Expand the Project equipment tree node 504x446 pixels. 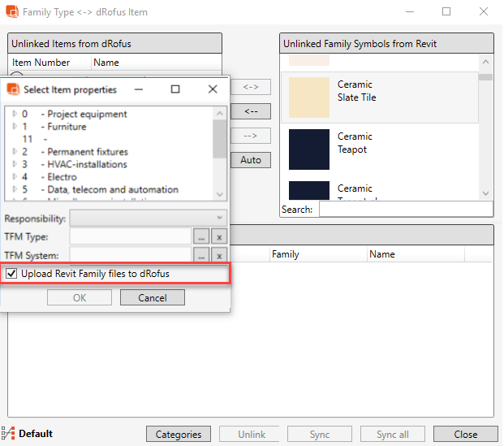(15, 114)
